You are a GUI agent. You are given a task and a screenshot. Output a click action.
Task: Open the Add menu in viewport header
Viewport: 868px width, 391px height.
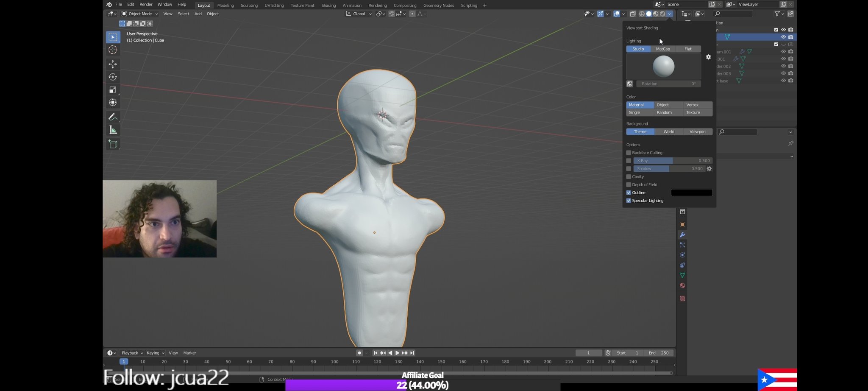[198, 14]
